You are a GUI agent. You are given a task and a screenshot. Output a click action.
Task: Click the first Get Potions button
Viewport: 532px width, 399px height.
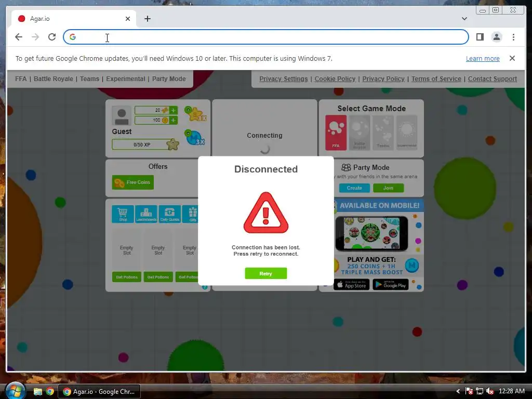point(127,277)
